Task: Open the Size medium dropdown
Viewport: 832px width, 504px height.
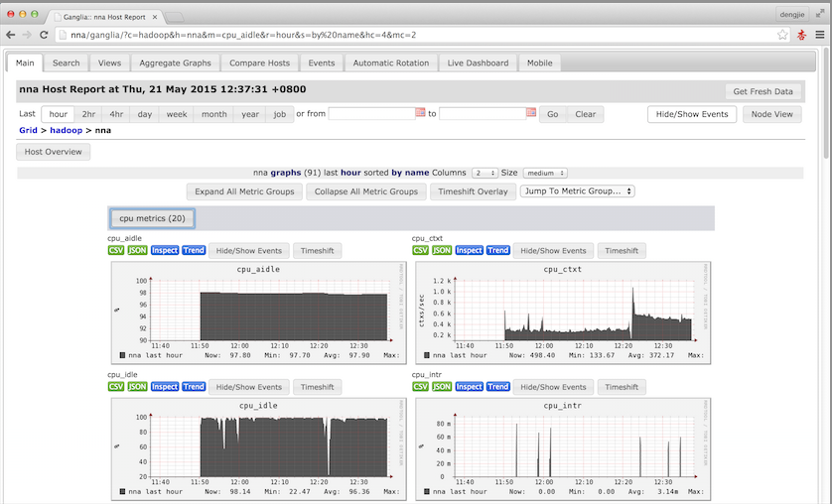Action: tap(545, 173)
